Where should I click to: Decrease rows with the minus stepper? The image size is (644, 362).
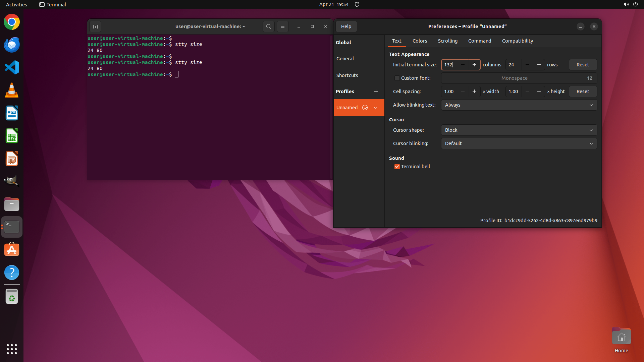527,65
